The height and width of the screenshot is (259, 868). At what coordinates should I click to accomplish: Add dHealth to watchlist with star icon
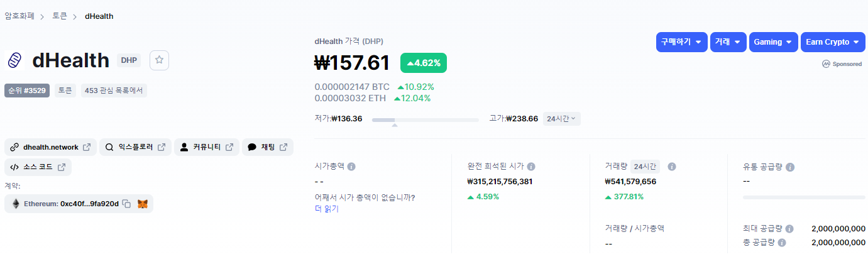coord(159,60)
